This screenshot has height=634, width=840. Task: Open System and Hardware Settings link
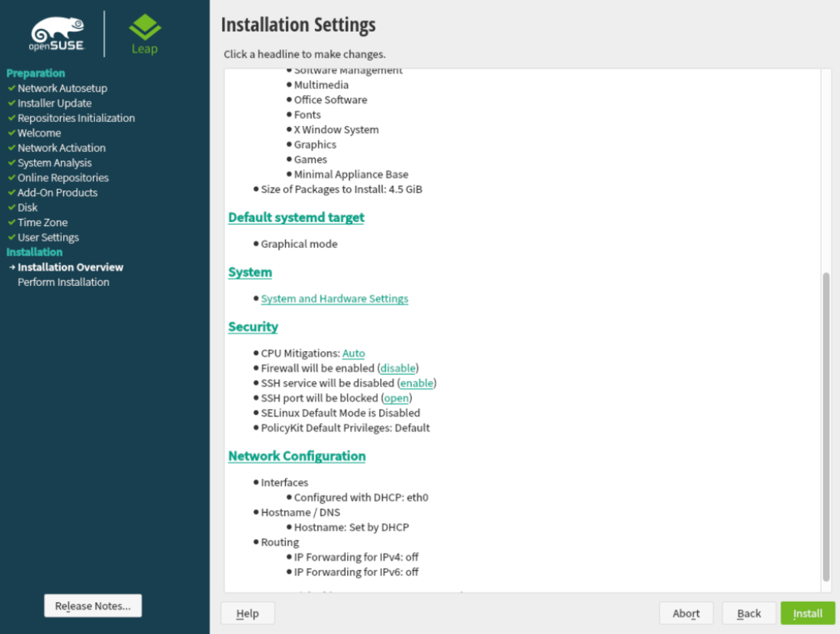tap(334, 299)
